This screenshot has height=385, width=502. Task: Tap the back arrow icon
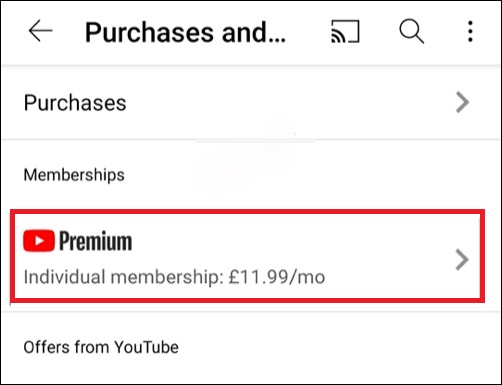point(40,31)
